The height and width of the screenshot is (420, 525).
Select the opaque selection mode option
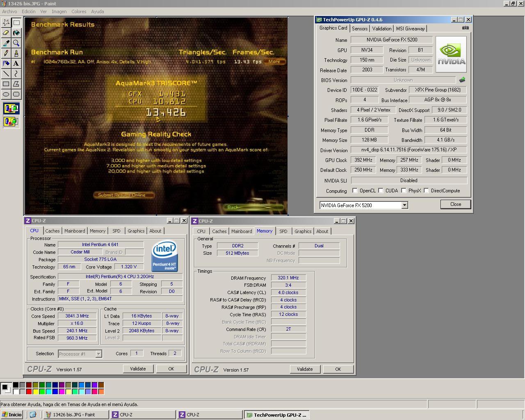click(x=11, y=109)
